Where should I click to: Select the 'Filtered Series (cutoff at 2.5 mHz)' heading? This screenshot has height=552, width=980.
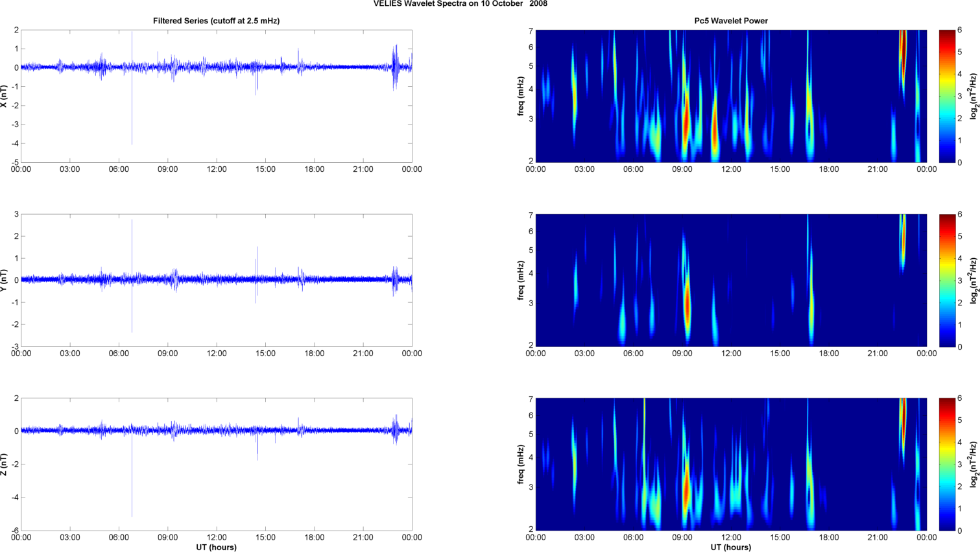tap(216, 21)
